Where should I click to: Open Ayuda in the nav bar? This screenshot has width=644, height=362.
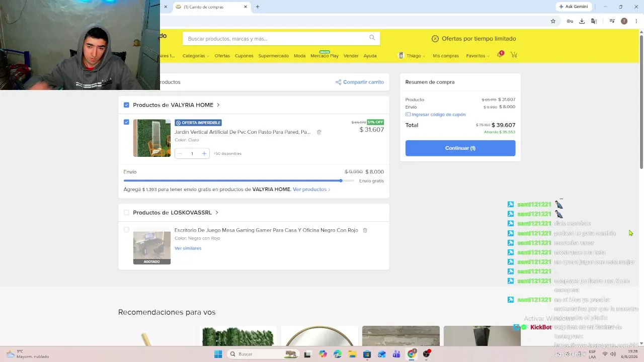[x=370, y=56]
